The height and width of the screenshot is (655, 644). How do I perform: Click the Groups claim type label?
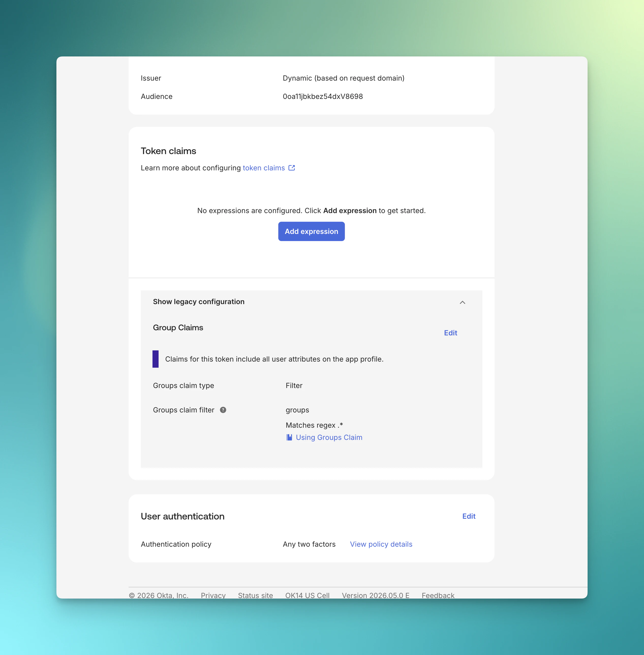point(183,386)
